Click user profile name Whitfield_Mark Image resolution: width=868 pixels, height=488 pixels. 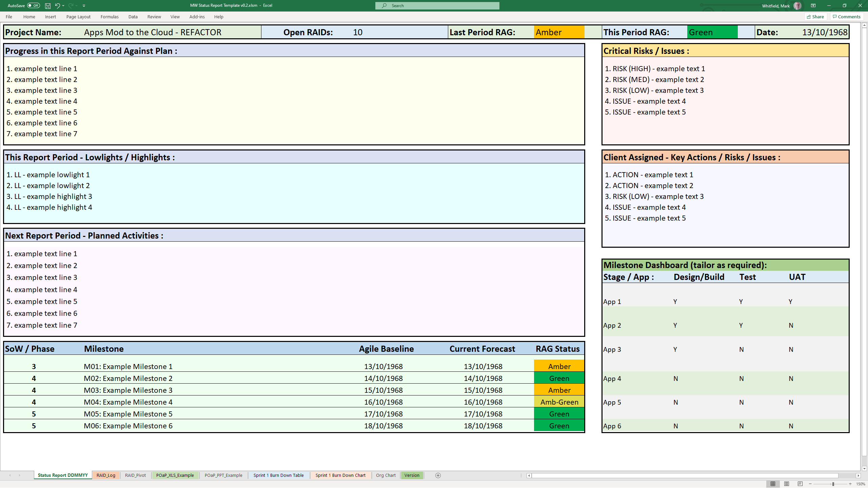click(775, 5)
